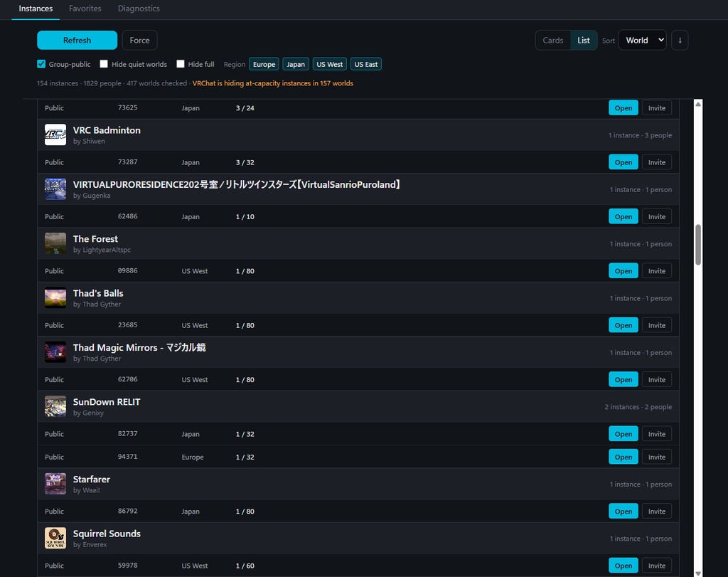The width and height of the screenshot is (728, 577).
Task: Click the Starfarer world title
Action: pyautogui.click(x=92, y=479)
